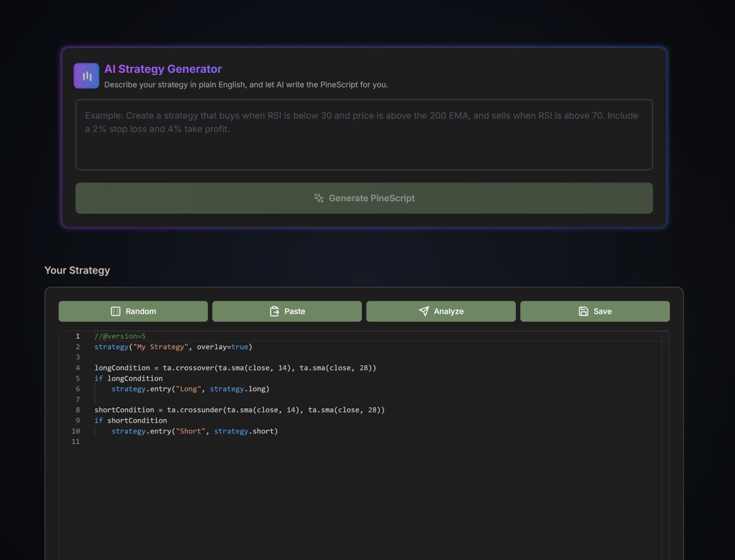
Task: Click the paper-plane icon on the Analyze button
Action: point(424,311)
